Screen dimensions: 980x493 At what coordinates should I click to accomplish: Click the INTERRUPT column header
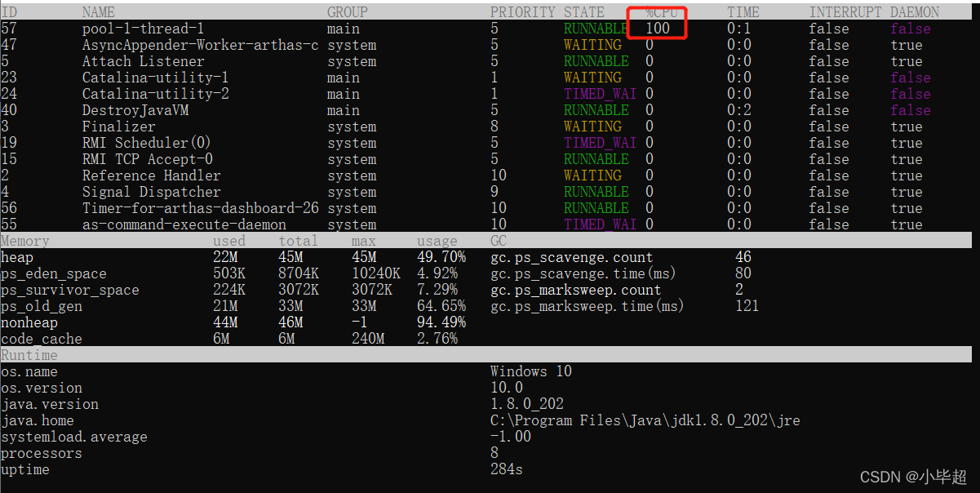pos(845,12)
